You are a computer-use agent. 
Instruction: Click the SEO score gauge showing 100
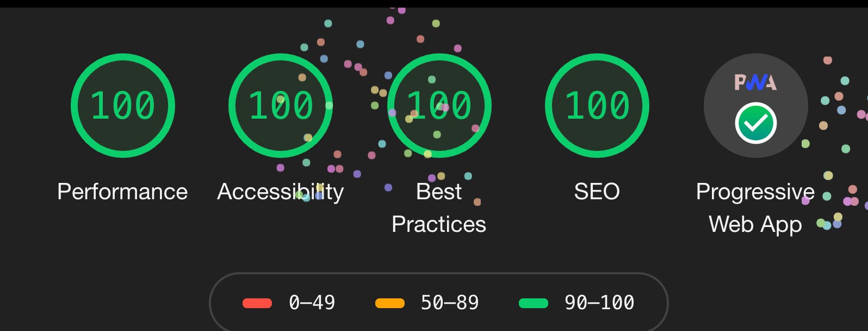point(597,106)
